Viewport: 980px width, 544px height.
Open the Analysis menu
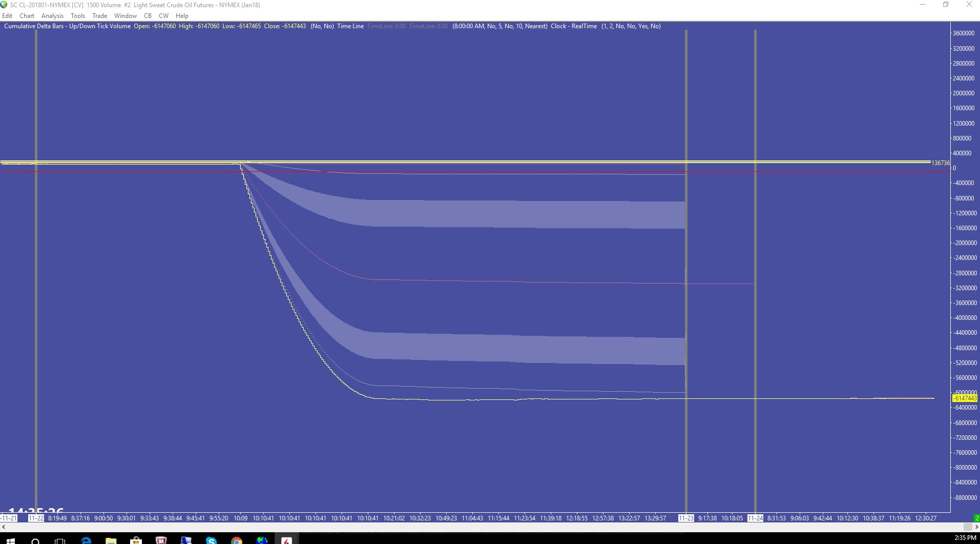coord(52,16)
